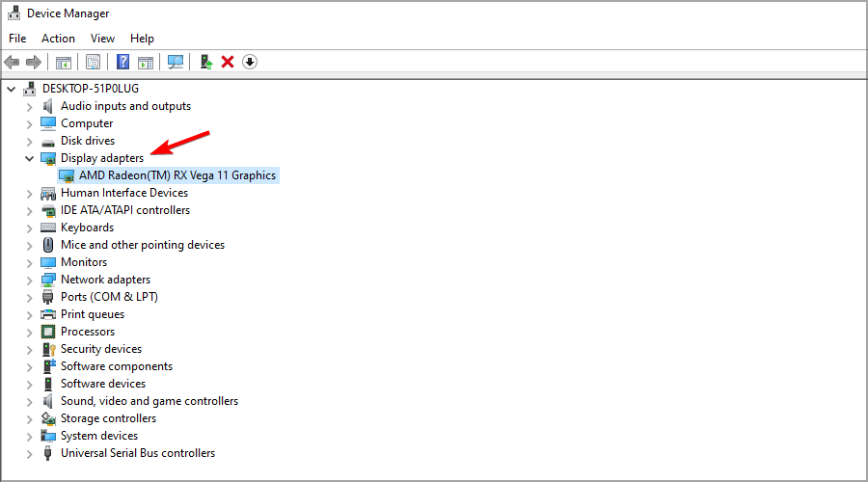Select the Print queues label
The height and width of the screenshot is (482, 868).
93,314
